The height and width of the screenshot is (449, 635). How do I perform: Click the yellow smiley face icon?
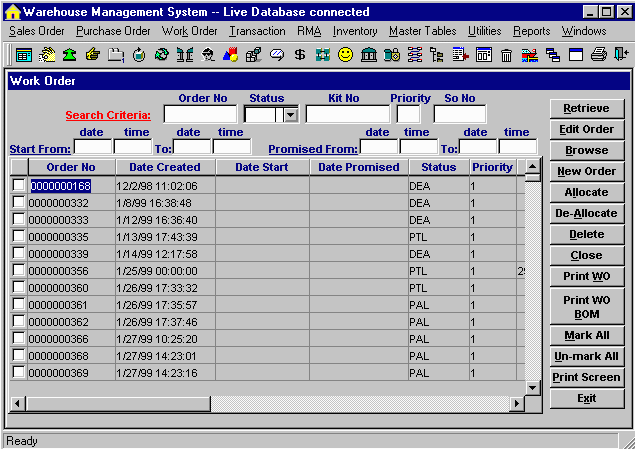(345, 55)
